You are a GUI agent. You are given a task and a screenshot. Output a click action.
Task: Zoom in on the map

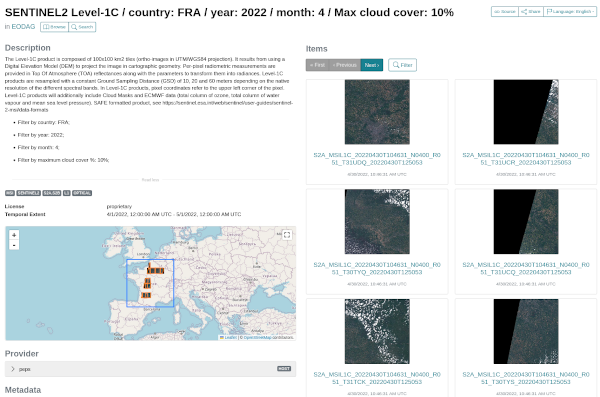pos(14,235)
